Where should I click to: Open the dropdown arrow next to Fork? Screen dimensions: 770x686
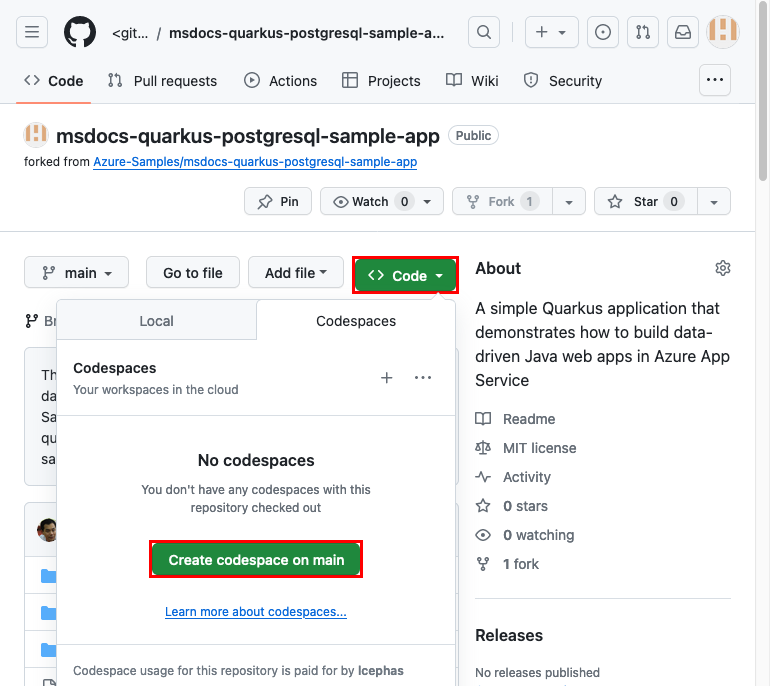point(568,202)
